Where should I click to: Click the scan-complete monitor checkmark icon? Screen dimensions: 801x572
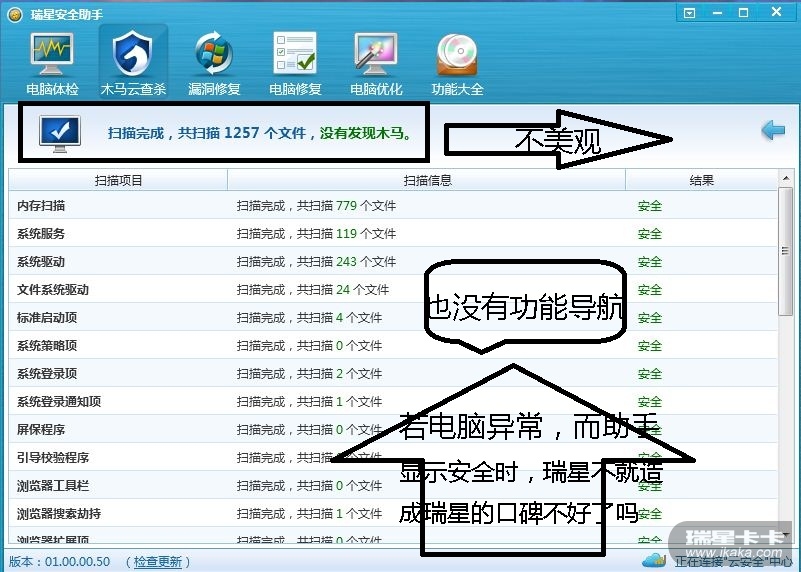tap(60, 134)
